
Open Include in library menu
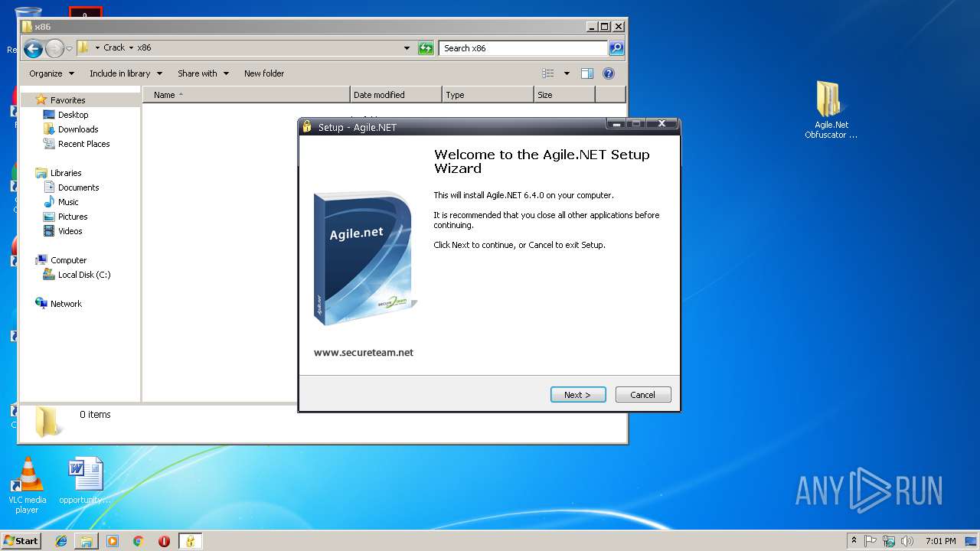(126, 73)
